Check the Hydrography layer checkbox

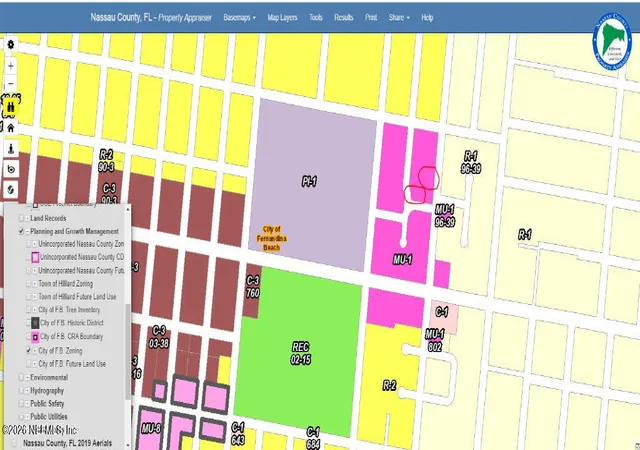point(21,391)
